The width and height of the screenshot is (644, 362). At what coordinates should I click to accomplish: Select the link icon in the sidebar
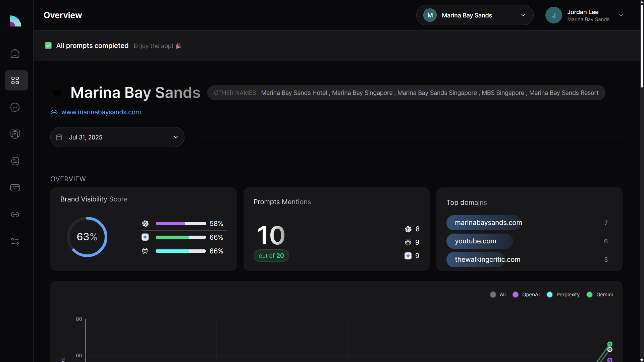(15, 215)
